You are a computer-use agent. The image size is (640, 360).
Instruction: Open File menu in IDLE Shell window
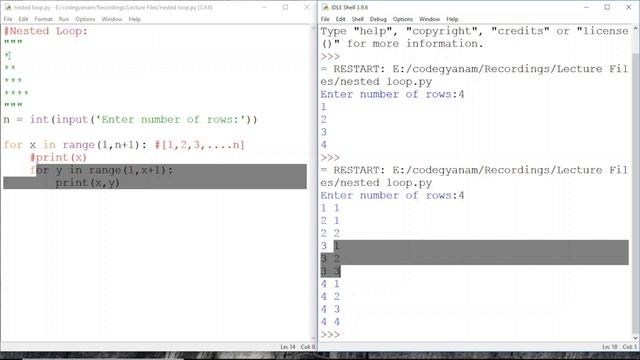point(325,19)
